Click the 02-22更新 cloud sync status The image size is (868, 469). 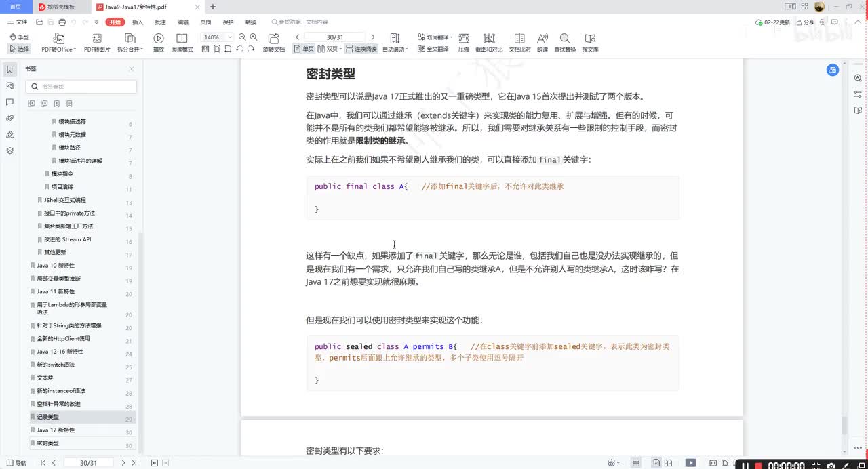click(x=772, y=22)
